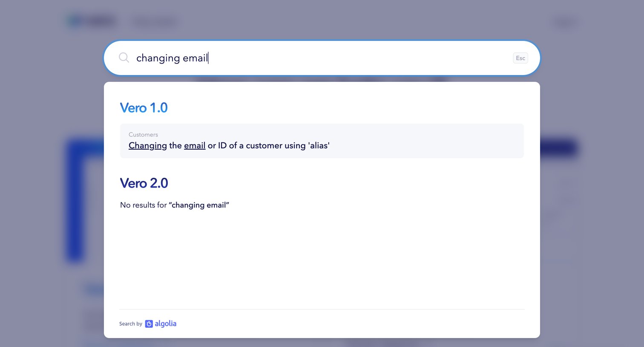Click the 'No results for "changing email"' message

[x=175, y=205]
